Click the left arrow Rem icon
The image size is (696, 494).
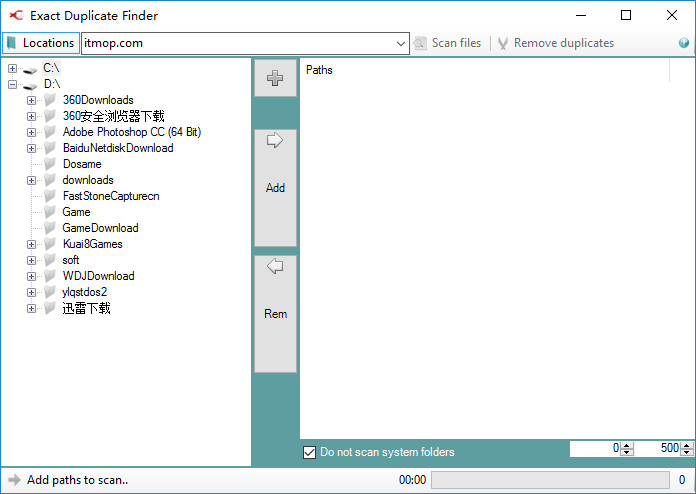click(275, 266)
